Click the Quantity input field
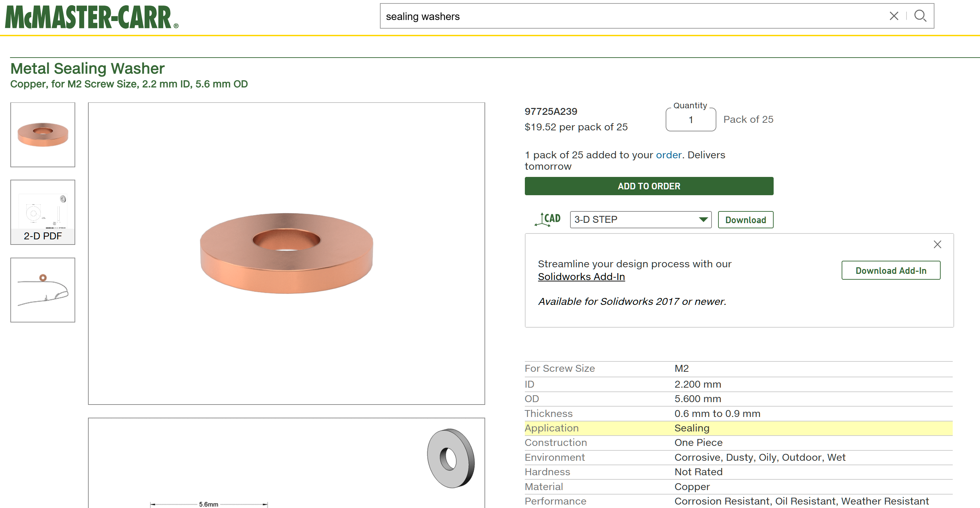The width and height of the screenshot is (980, 508). [x=691, y=120]
